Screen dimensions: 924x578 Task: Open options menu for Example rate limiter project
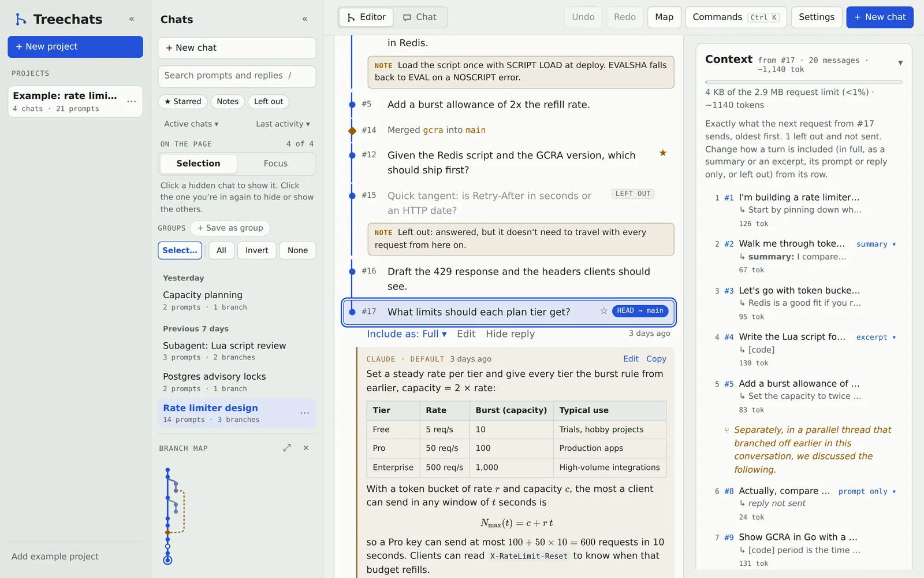pyautogui.click(x=132, y=101)
